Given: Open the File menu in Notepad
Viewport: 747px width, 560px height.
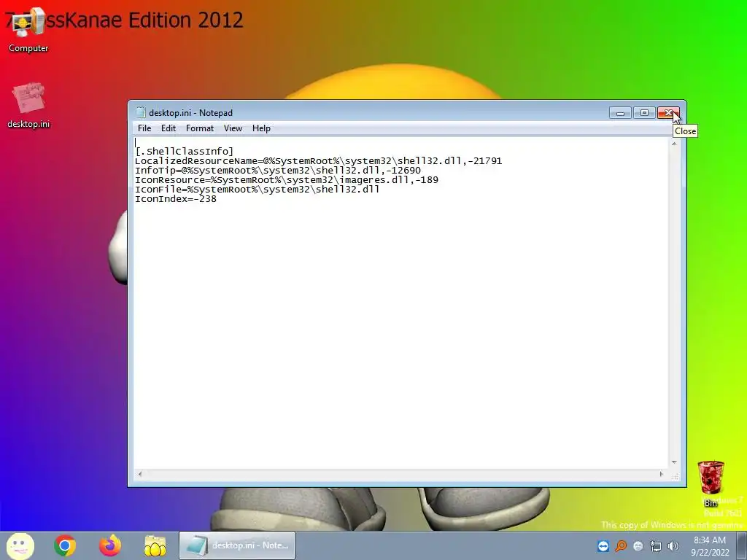Looking at the screenshot, I should point(144,128).
